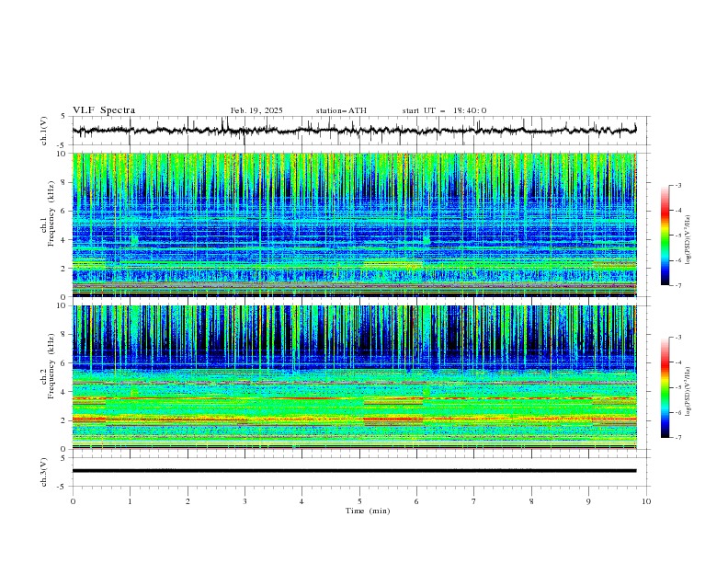This screenshot has height=563, width=728.
Task: Click the "Time (min)" axis title
Action: 368,511
